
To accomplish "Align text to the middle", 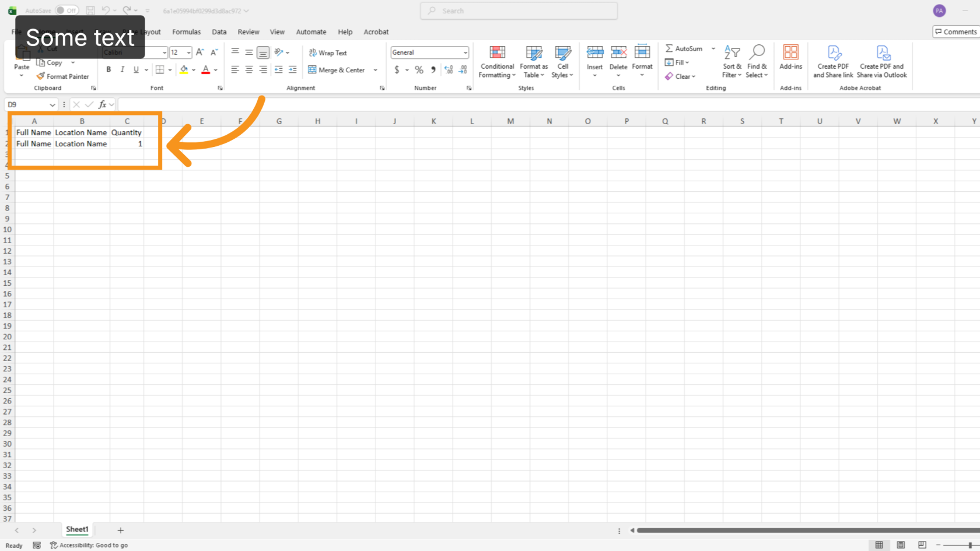I will pos(249,52).
